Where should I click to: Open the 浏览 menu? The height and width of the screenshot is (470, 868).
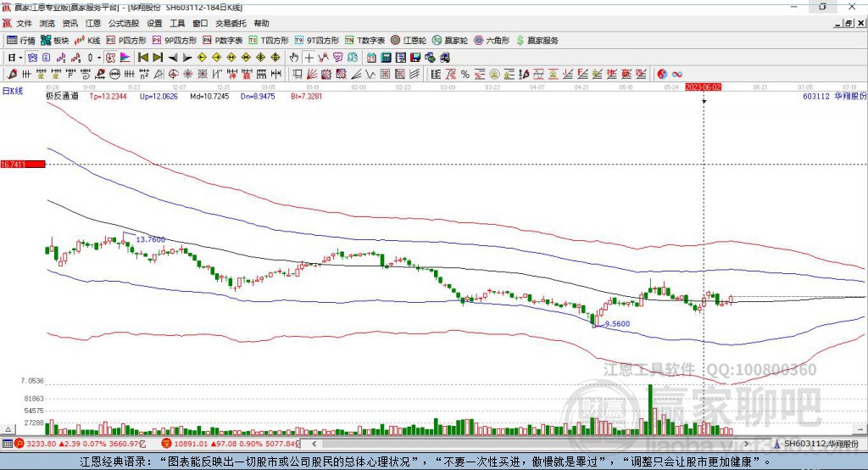[x=47, y=23]
